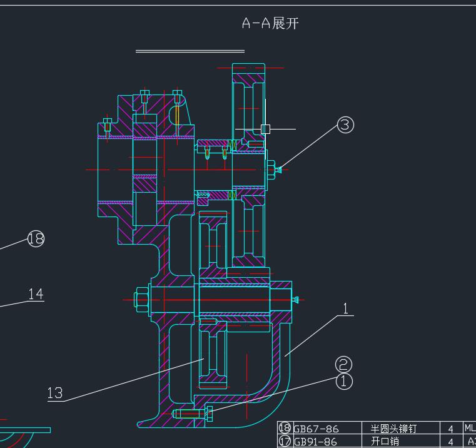Viewport: 476px width, 448px height.
Task: Select circled 18 in the parts table
Action: 285,429
